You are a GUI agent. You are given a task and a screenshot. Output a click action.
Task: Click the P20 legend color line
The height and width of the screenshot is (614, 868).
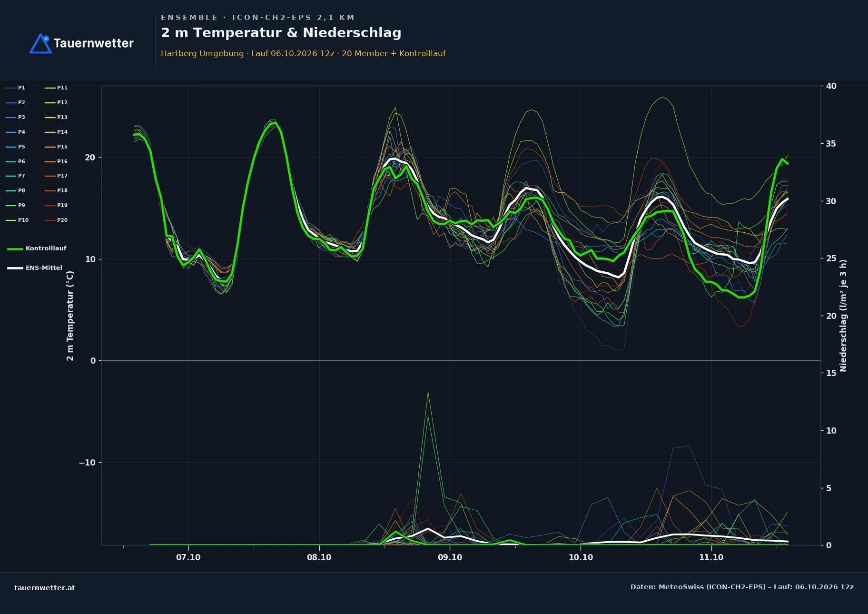click(50, 220)
